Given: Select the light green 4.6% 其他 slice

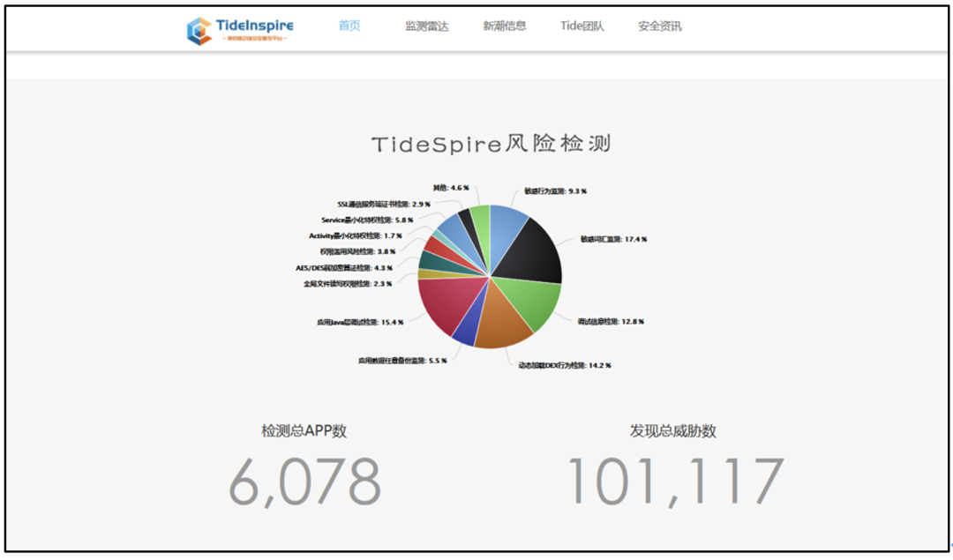Looking at the screenshot, I should coord(483,225).
